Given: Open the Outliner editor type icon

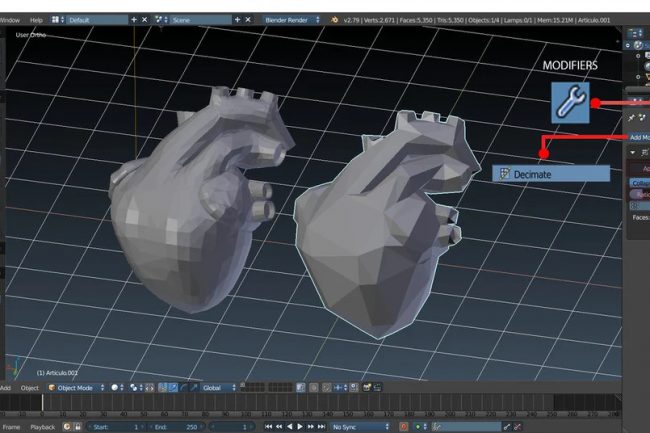Looking at the screenshot, I should pos(634,33).
